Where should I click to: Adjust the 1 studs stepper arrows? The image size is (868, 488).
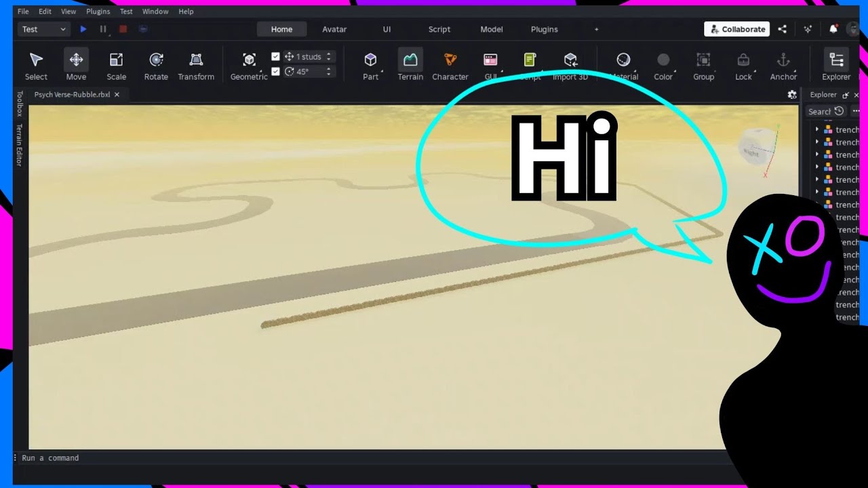click(329, 57)
